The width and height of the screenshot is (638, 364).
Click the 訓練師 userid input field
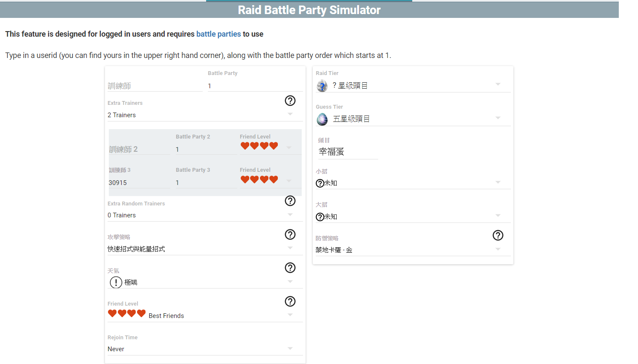pyautogui.click(x=154, y=86)
